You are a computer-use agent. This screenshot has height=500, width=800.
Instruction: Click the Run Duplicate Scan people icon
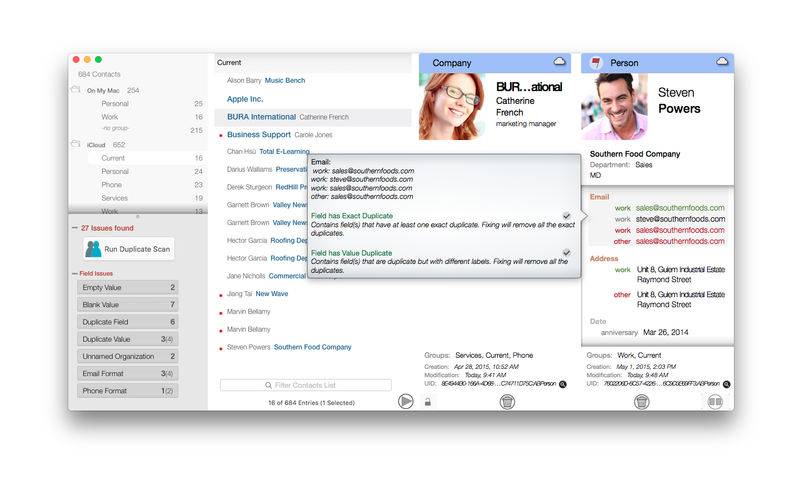(x=93, y=249)
